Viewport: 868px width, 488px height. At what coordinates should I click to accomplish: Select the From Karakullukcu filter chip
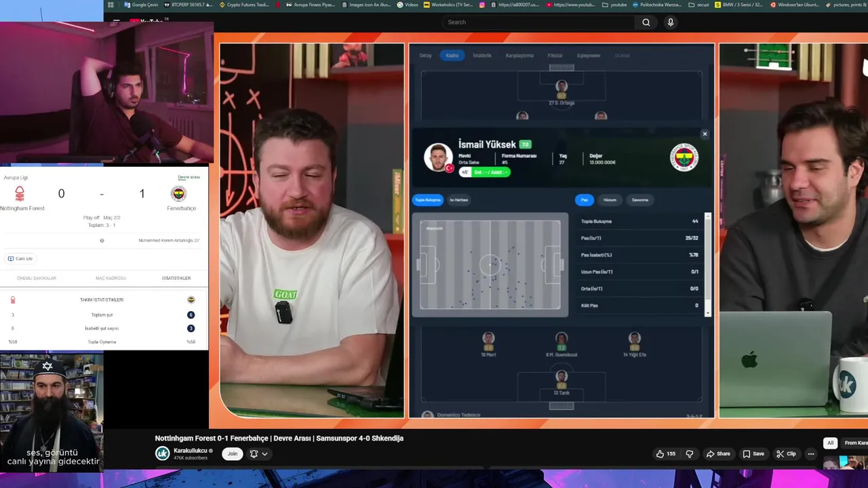coord(855,443)
